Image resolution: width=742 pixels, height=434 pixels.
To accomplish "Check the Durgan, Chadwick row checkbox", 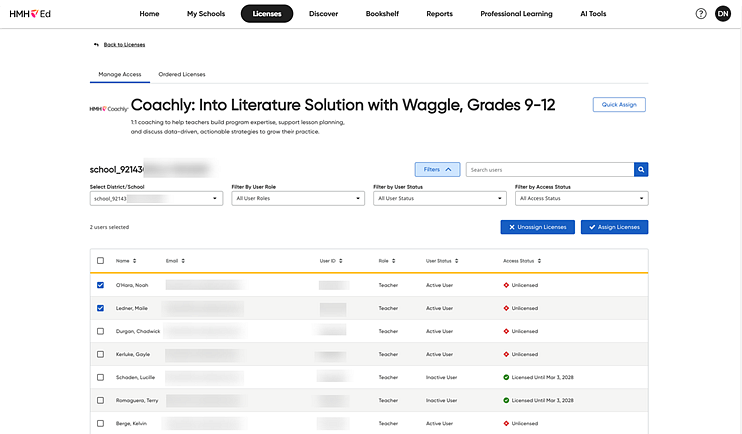I will click(x=100, y=331).
